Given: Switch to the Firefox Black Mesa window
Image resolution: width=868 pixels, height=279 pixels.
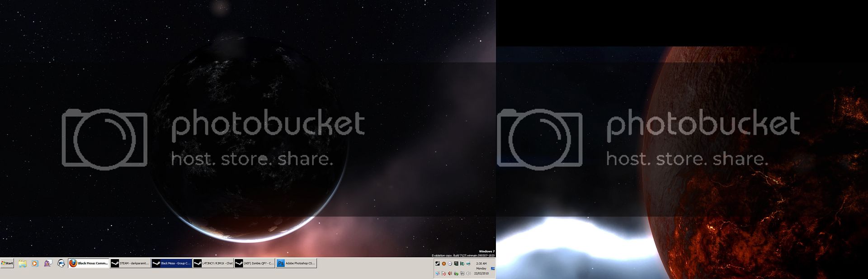Looking at the screenshot, I should [x=89, y=263].
